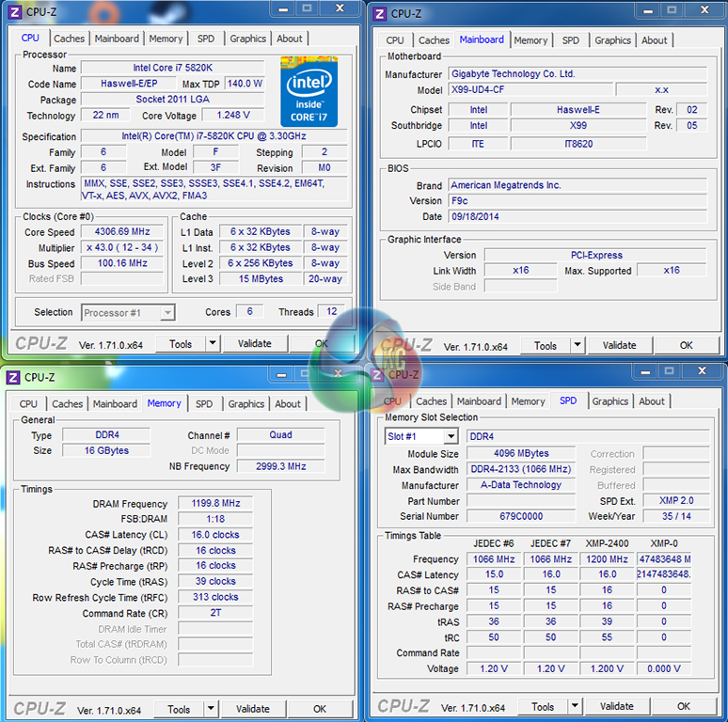728x722 pixels.
Task: Click the Tools button in the Mainboard tab window
Action: 546,345
